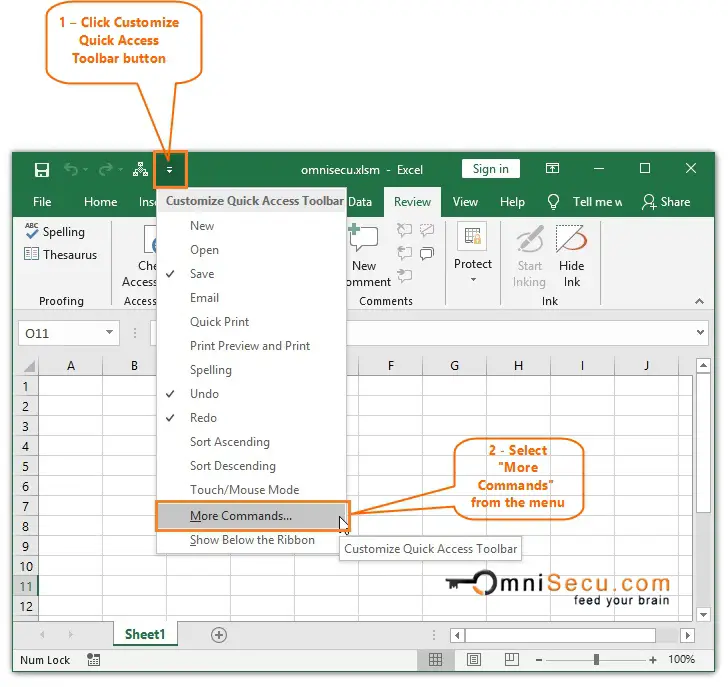The height and width of the screenshot is (687, 728).
Task: Switch to Page Break Preview icon
Action: (x=512, y=659)
